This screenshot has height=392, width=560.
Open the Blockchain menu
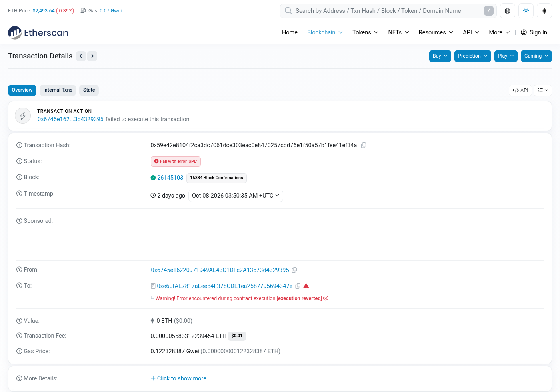[x=325, y=32]
